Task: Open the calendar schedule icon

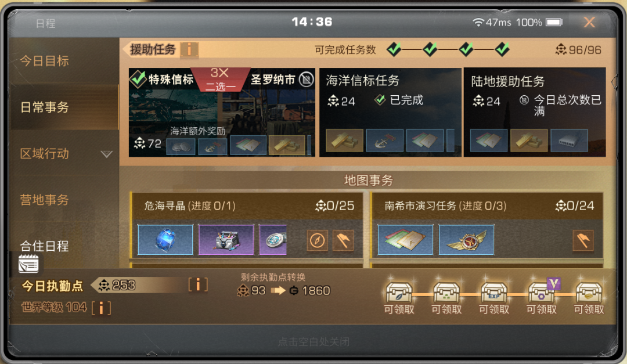Action: pyautogui.click(x=28, y=264)
